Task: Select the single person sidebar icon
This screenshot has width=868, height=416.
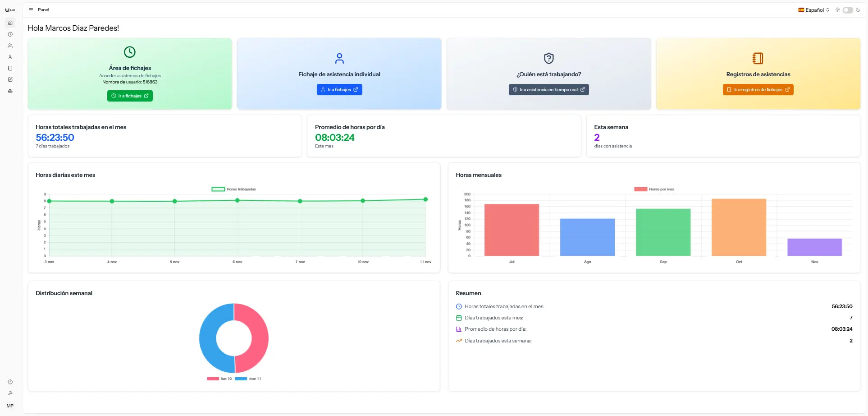Action: click(10, 57)
